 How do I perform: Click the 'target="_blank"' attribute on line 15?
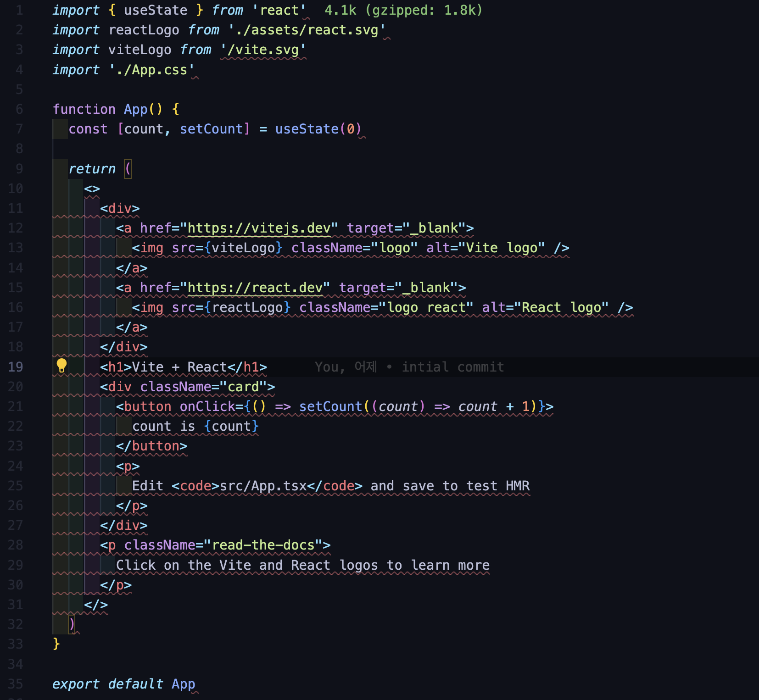[398, 288]
